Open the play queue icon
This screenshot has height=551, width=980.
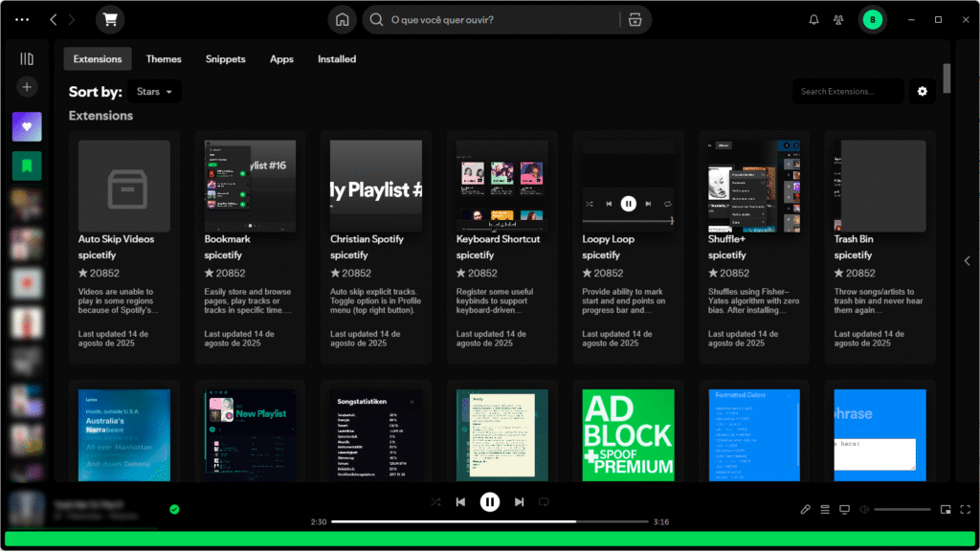(825, 510)
